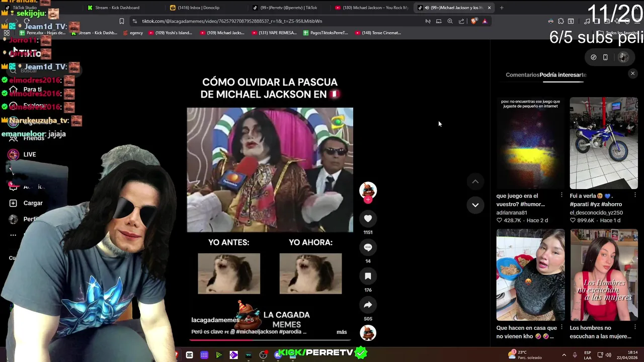Open 'PagosTiktoksPerreT' bookmark
Viewport: 644px width, 362px height.
(326, 33)
